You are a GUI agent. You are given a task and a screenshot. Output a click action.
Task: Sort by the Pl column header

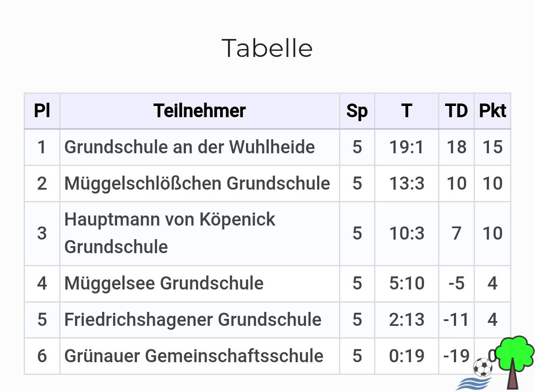click(x=42, y=111)
